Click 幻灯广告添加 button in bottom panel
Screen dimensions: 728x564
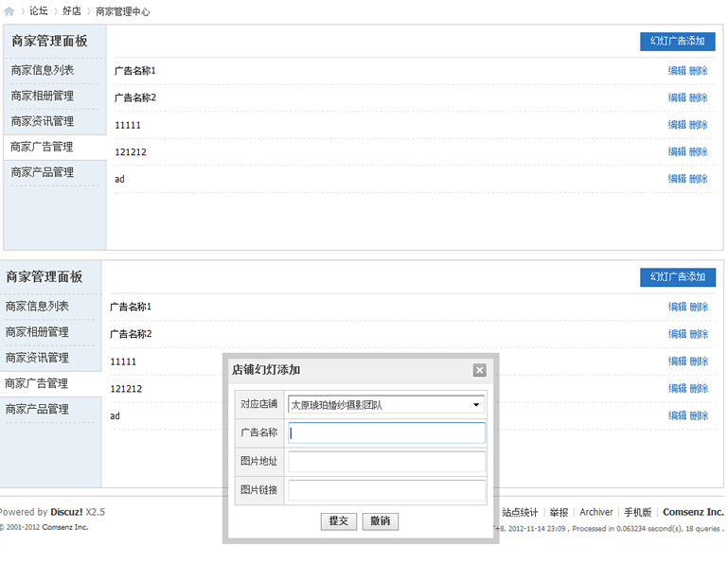678,277
